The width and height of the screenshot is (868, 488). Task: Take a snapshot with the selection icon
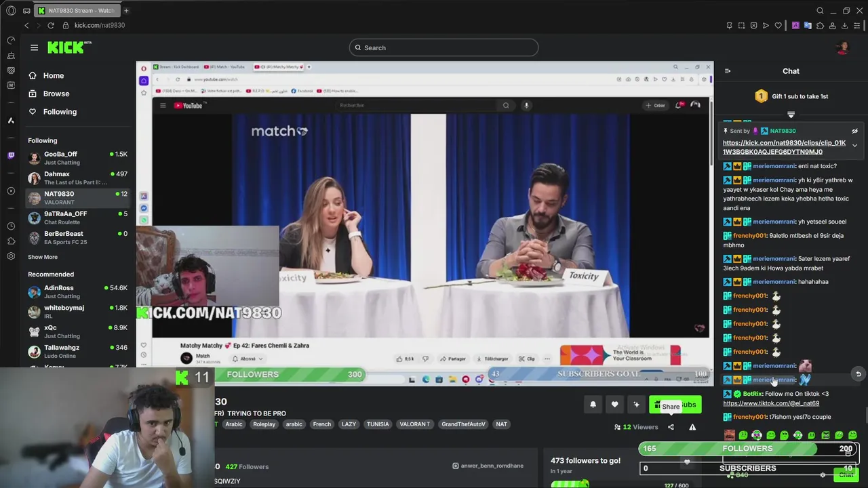tap(741, 26)
